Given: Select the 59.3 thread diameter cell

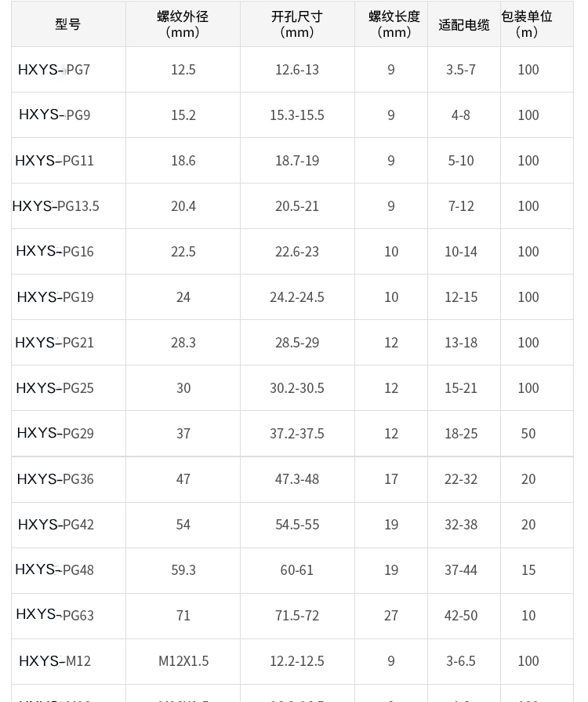Looking at the screenshot, I should point(183,570).
